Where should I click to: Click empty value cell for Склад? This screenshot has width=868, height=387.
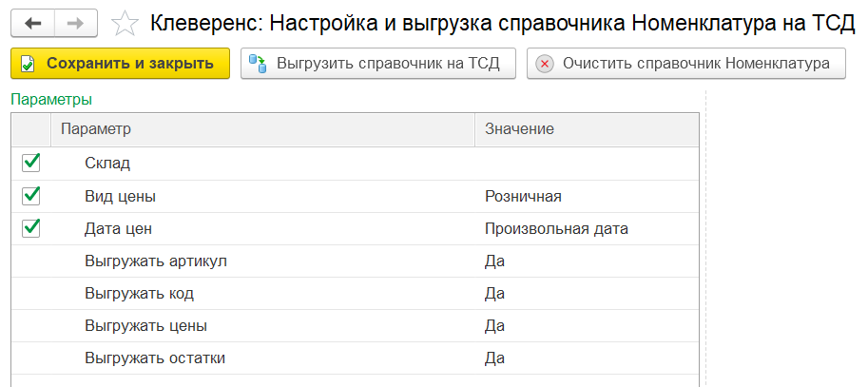click(x=587, y=164)
